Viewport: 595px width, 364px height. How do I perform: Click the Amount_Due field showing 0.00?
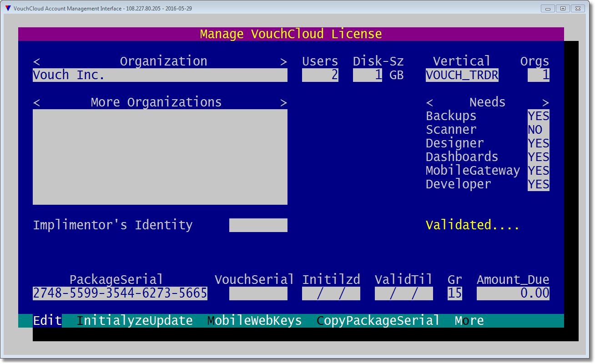click(x=513, y=293)
